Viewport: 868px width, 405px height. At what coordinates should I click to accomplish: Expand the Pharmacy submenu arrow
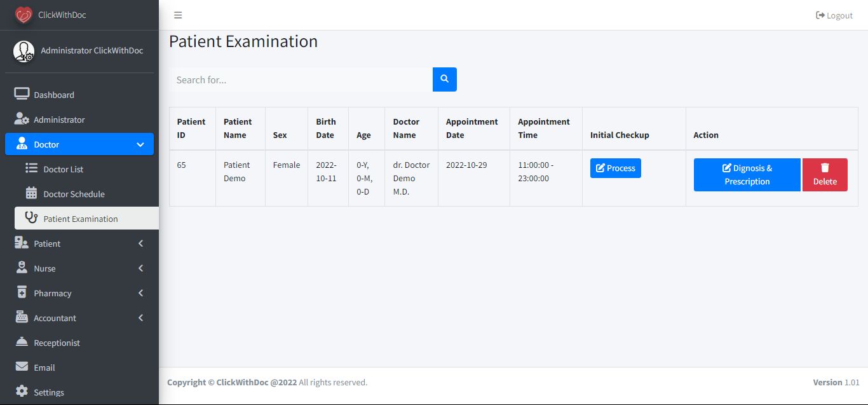click(x=140, y=293)
